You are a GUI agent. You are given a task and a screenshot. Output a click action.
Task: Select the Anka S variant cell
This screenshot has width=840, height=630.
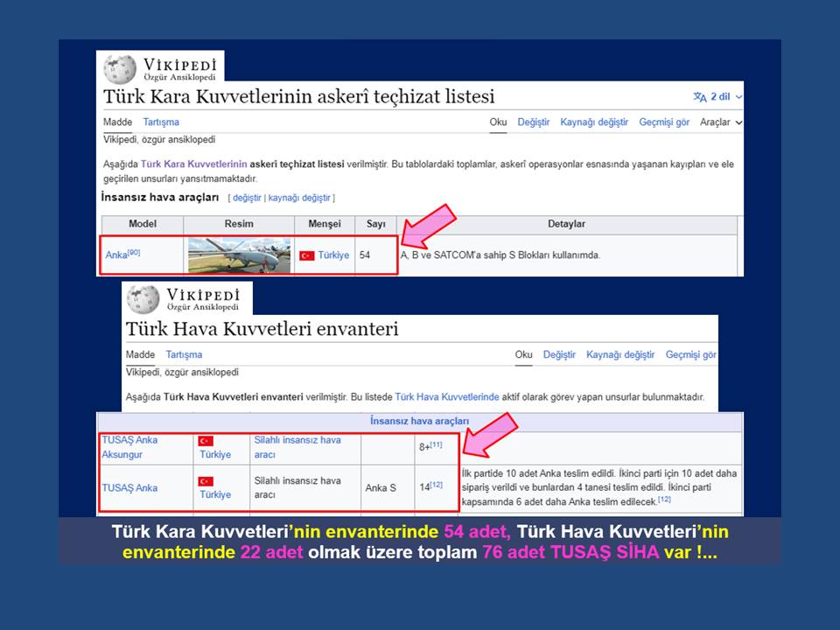388,488
